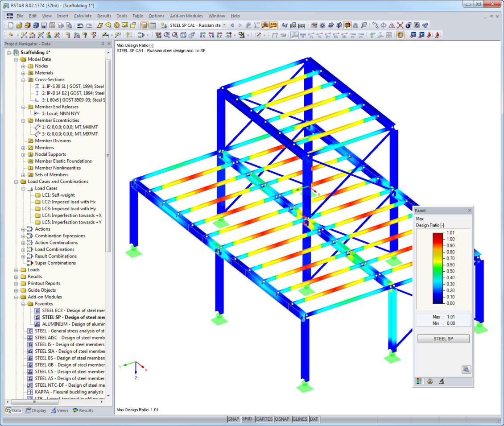This screenshot has width=504, height=426.
Task: Click the Save floppy disk icon
Action: pos(44,25)
